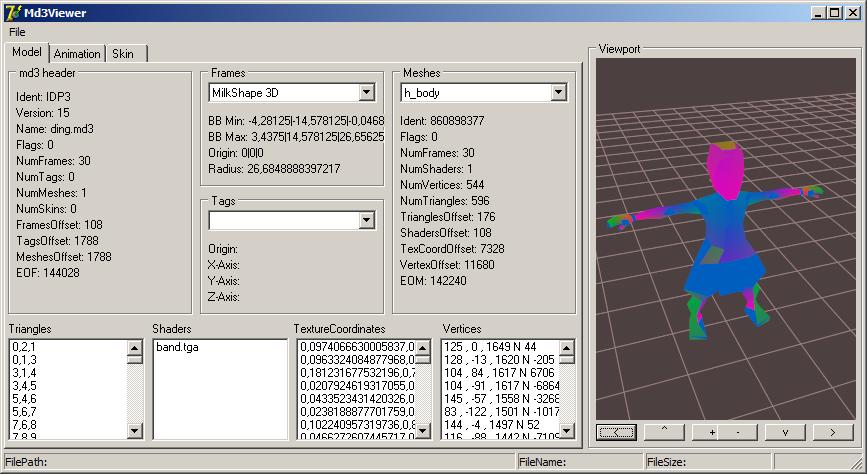The height and width of the screenshot is (474, 867).
Task: Open the File menu
Action: [17, 32]
